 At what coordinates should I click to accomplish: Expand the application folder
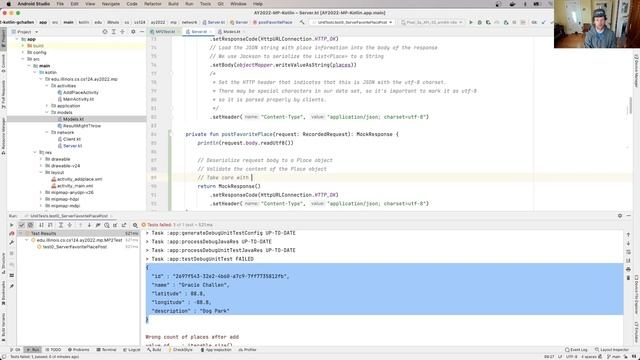[x=47, y=106]
